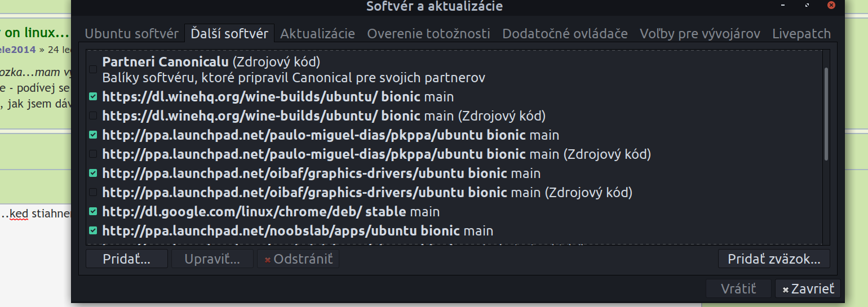Switch to the Ubuntu softvér tab
868x307 pixels.
(131, 34)
